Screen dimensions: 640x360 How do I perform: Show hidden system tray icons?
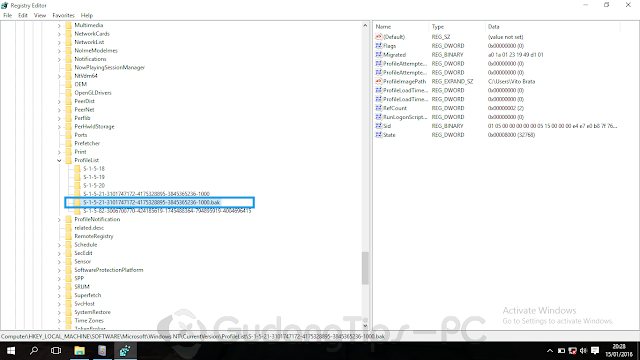[550, 351]
